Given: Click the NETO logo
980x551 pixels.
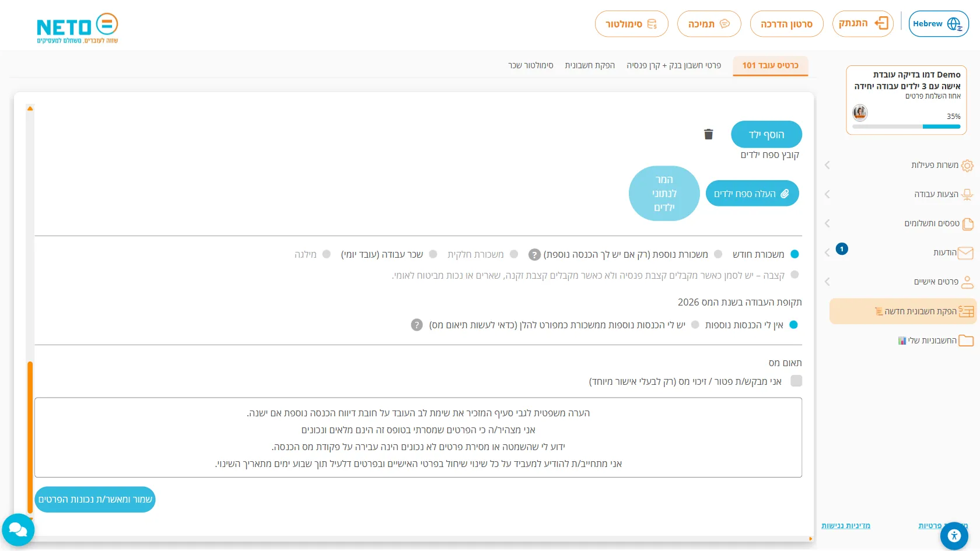Looking at the screenshot, I should (77, 28).
